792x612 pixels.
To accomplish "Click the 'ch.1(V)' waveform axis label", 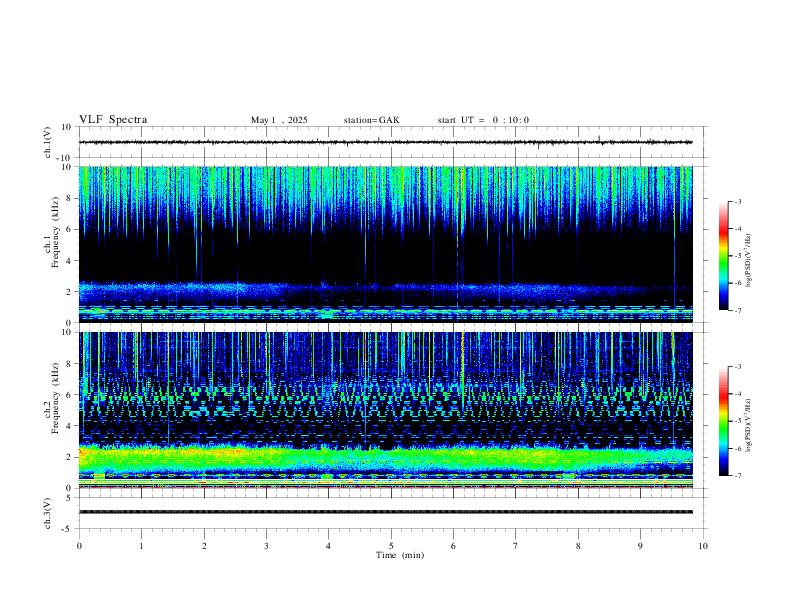I will tap(48, 142).
